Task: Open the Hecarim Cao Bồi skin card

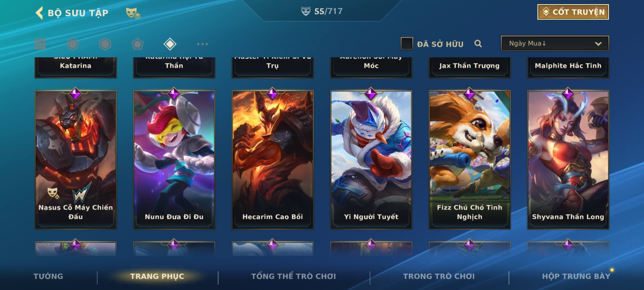Action: point(273,160)
